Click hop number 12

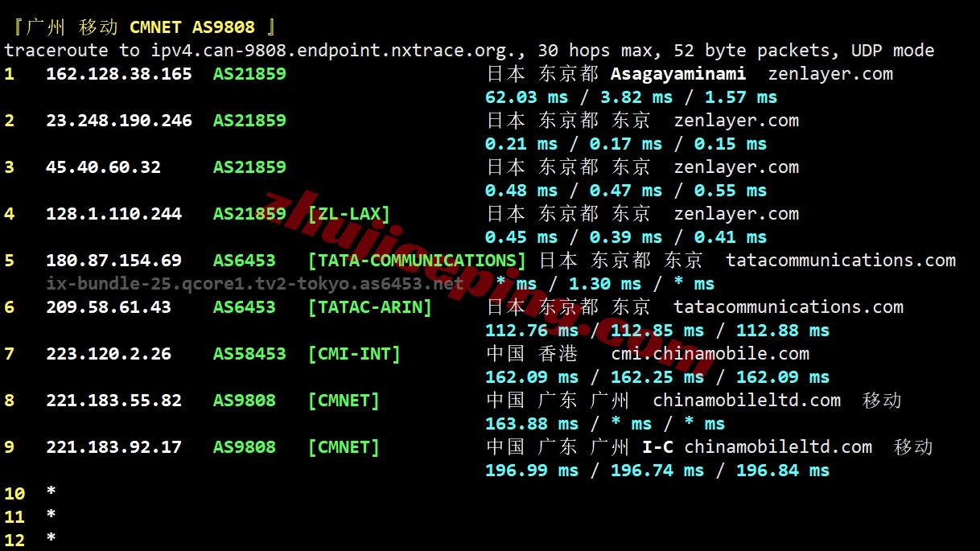pyautogui.click(x=14, y=541)
